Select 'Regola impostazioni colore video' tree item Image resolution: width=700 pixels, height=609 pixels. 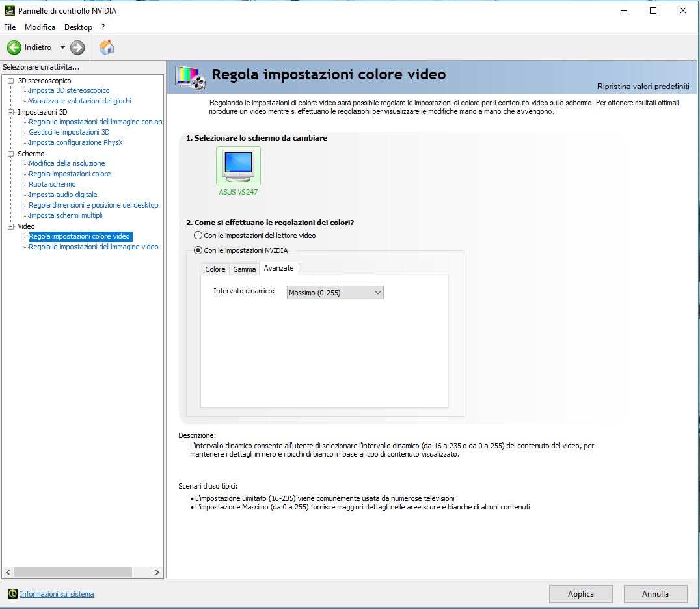click(x=81, y=236)
